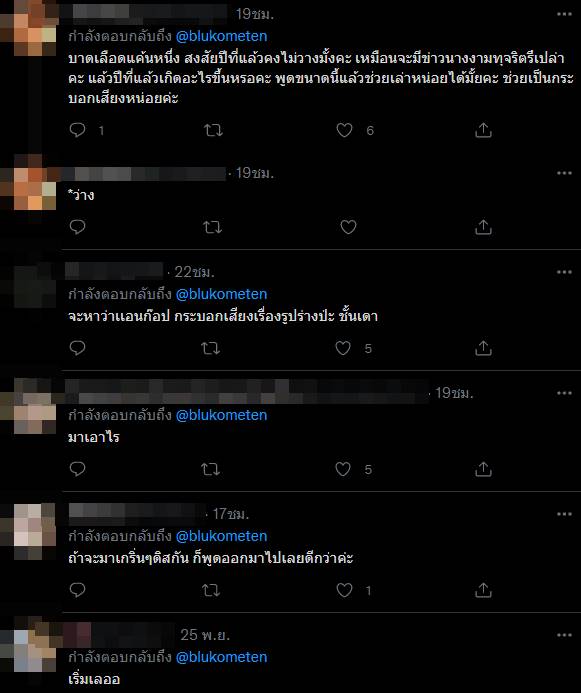Retweet the long first tweet about นางงาม
Screen dimensions: 581x693
coord(213,130)
